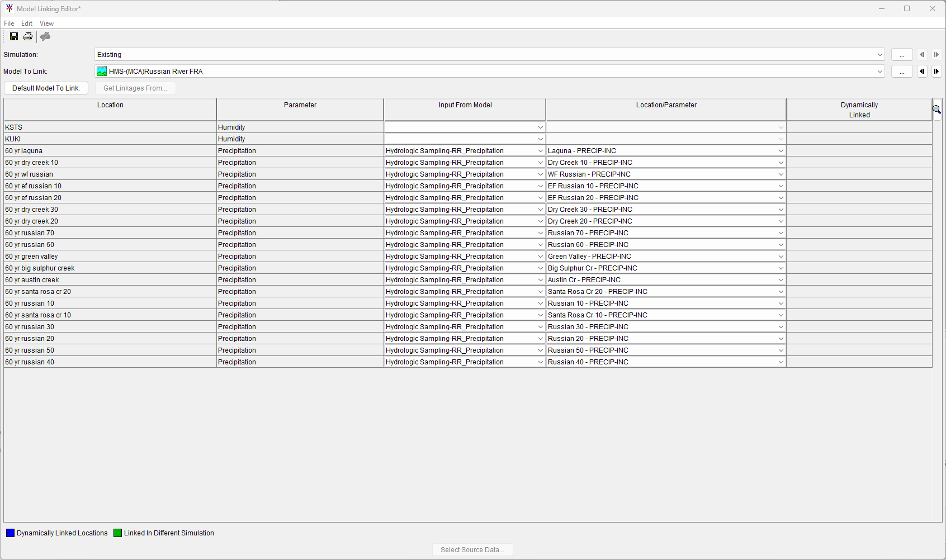Click the green Linked In Different Simulation swatch
Screen dimensions: 946x560
(x=117, y=533)
